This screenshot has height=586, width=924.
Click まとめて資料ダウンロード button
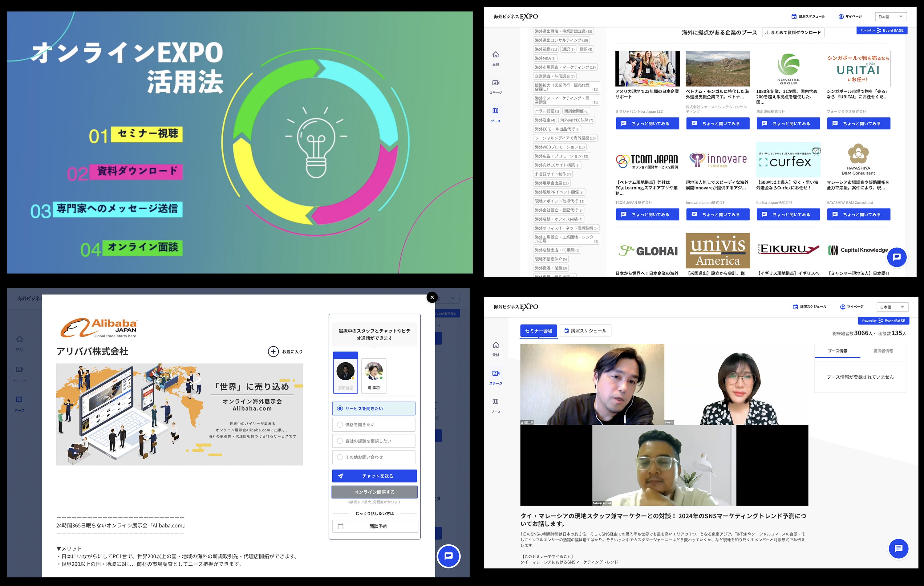(x=793, y=33)
